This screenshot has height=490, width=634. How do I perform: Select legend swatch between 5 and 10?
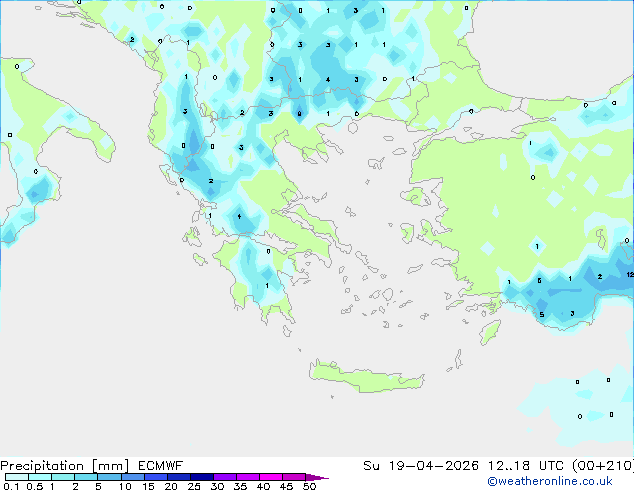(x=110, y=478)
